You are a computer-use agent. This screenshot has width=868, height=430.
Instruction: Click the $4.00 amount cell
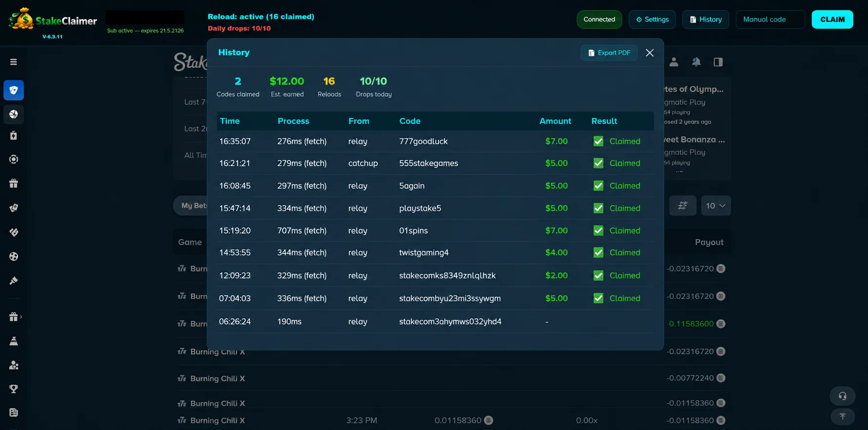556,252
